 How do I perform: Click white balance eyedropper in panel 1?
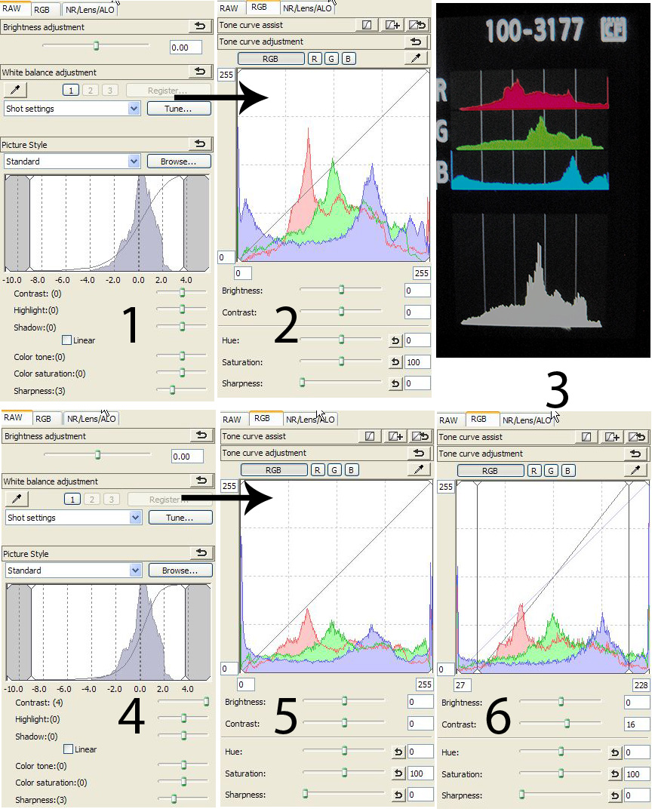[x=16, y=91]
